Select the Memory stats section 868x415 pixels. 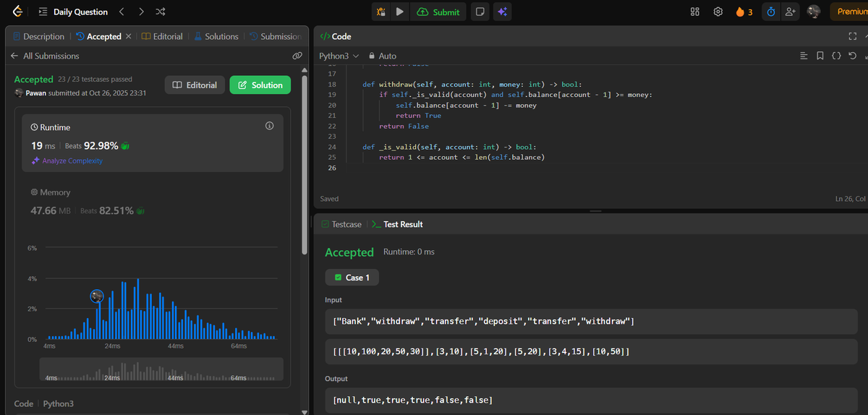pos(152,202)
